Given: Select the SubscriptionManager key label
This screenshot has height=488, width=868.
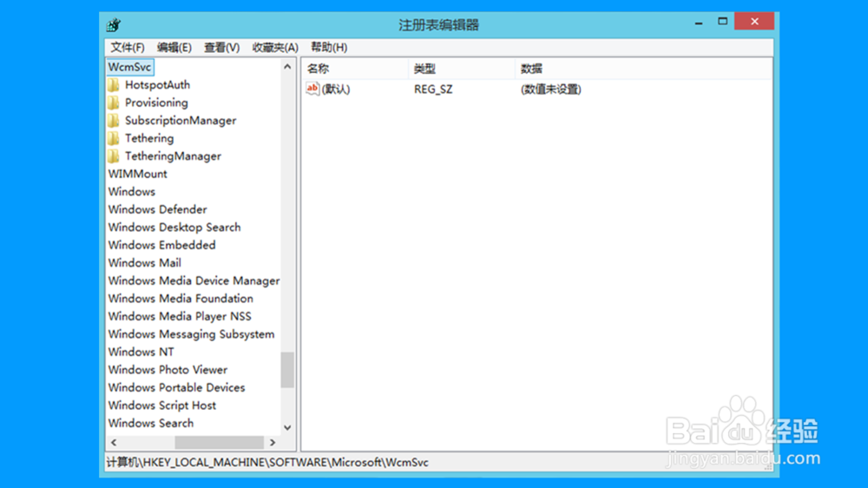Looking at the screenshot, I should tap(181, 120).
